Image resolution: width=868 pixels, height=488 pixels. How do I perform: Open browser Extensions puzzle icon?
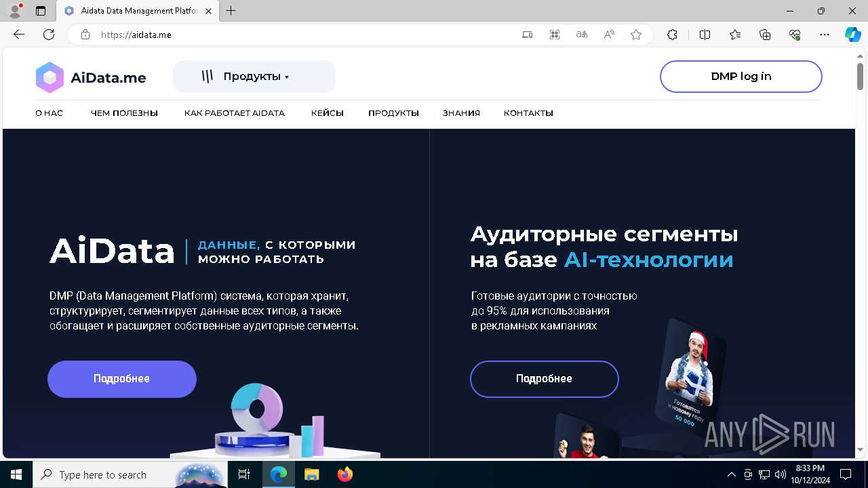pyautogui.click(x=672, y=35)
